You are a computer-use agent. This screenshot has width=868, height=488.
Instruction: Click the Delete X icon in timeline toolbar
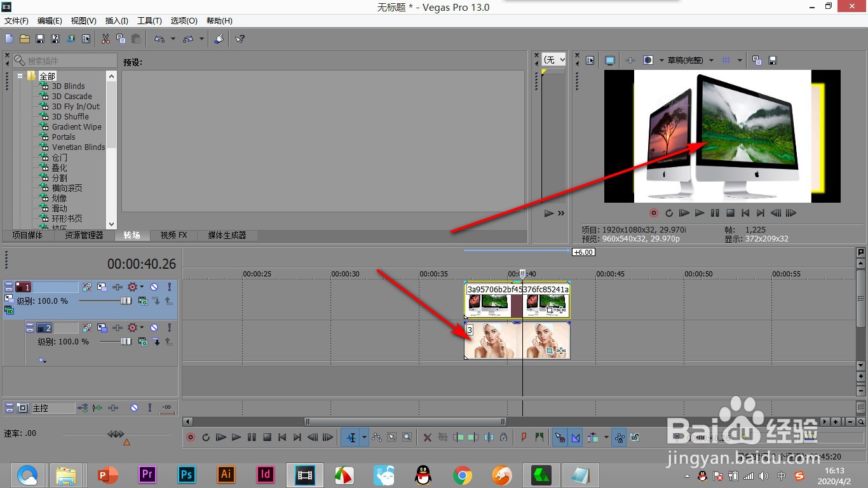click(428, 437)
